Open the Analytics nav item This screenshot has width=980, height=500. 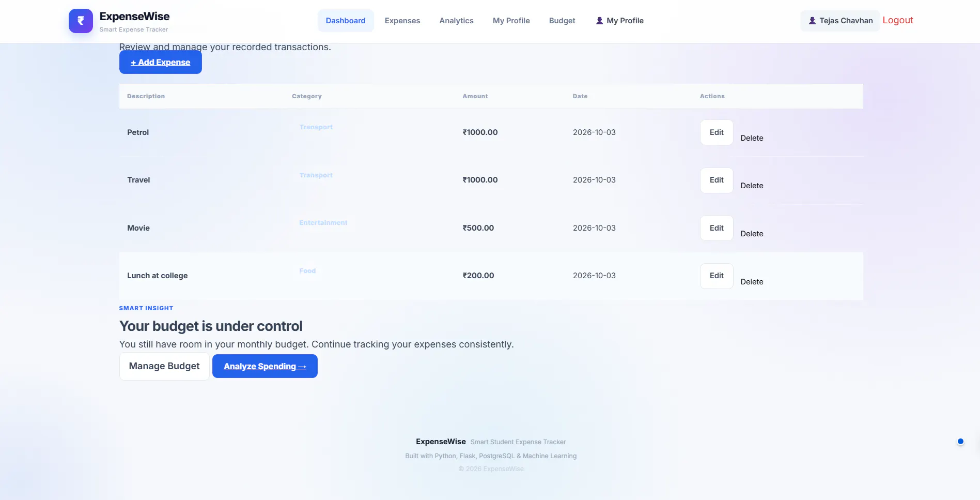click(456, 21)
